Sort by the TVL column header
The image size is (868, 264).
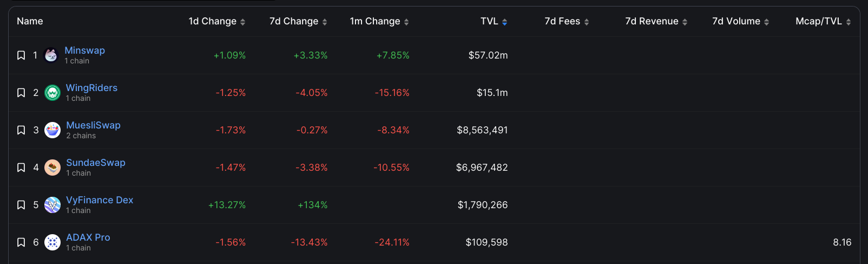494,22
